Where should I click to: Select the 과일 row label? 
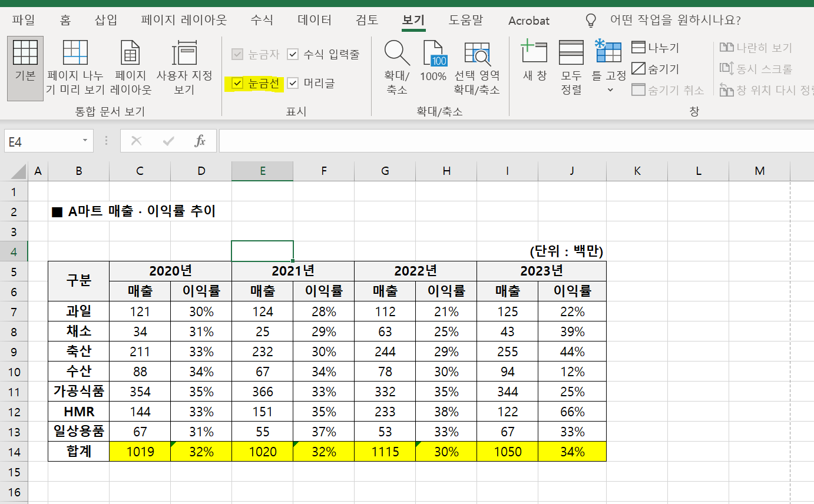(x=79, y=311)
